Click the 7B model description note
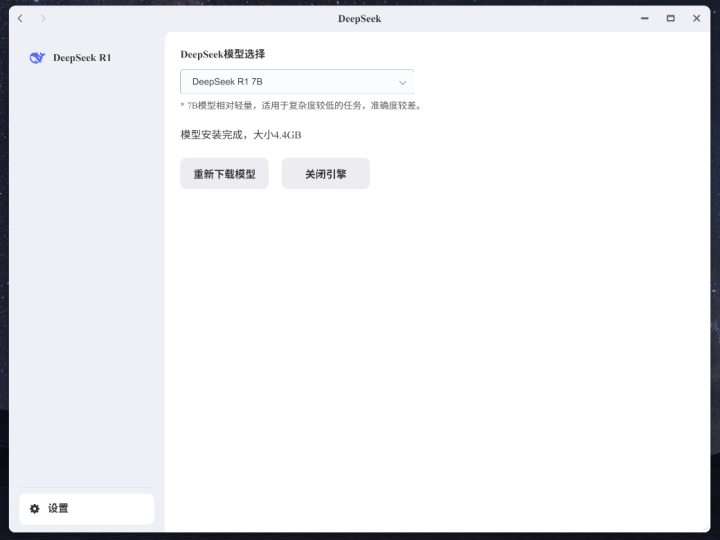720x540 pixels. (x=300, y=105)
